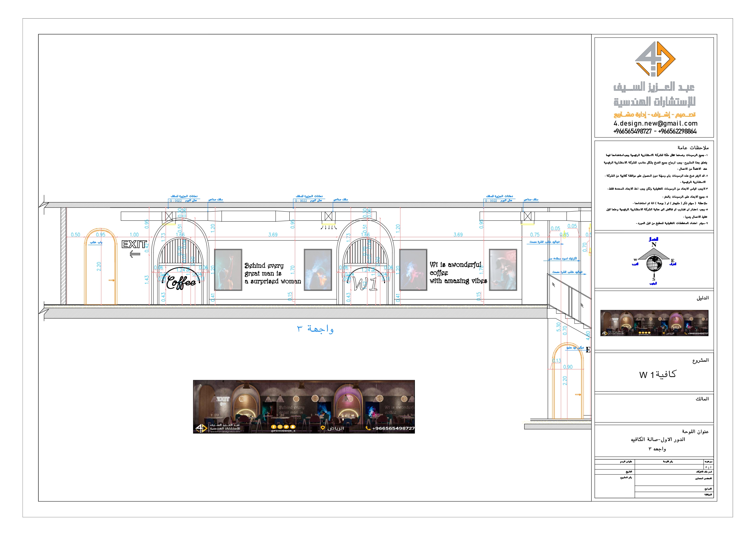Click the left arched wooden door outline
Viewport: 756px width, 535px height.
pyautogui.click(x=101, y=266)
